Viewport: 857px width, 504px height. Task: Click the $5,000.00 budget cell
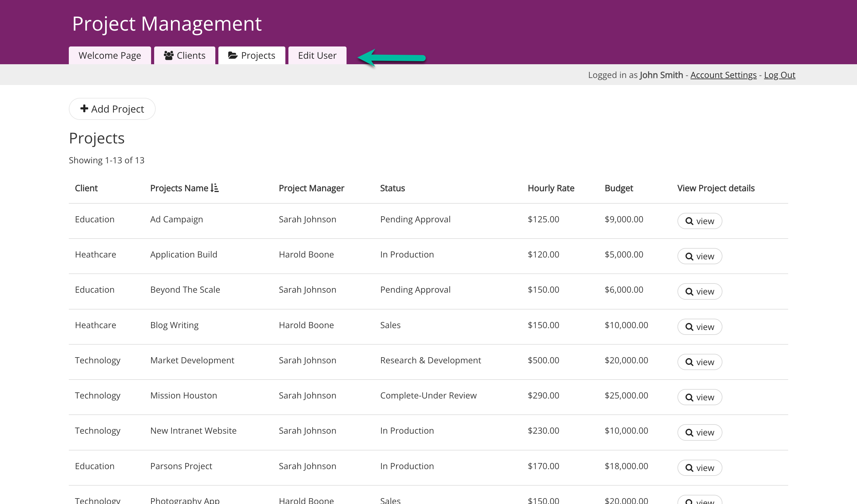(x=624, y=254)
